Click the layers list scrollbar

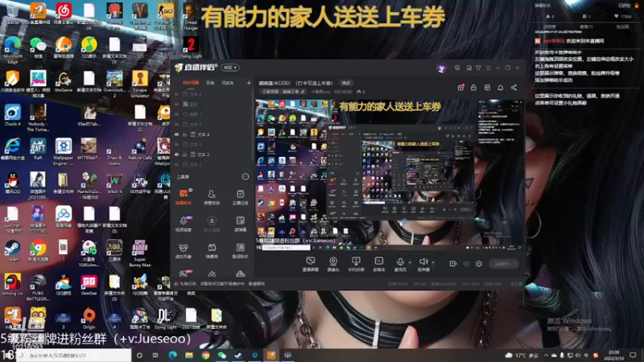(254, 123)
